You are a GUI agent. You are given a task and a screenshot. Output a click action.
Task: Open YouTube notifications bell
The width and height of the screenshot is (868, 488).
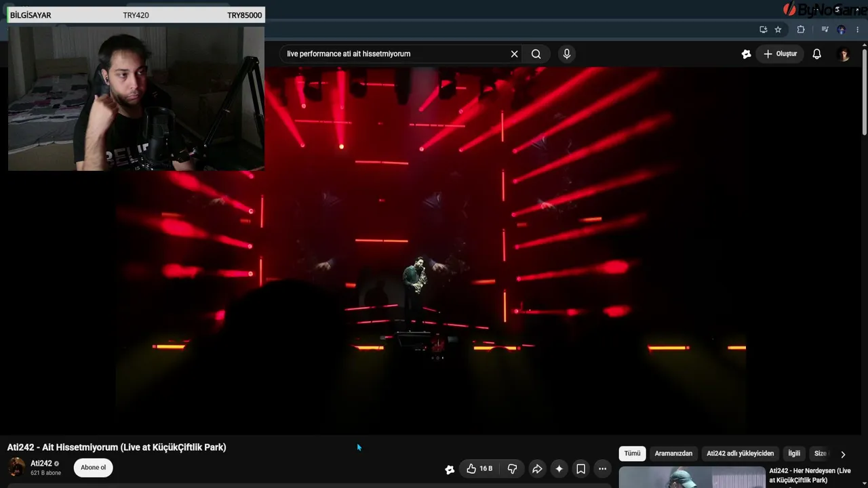817,54
